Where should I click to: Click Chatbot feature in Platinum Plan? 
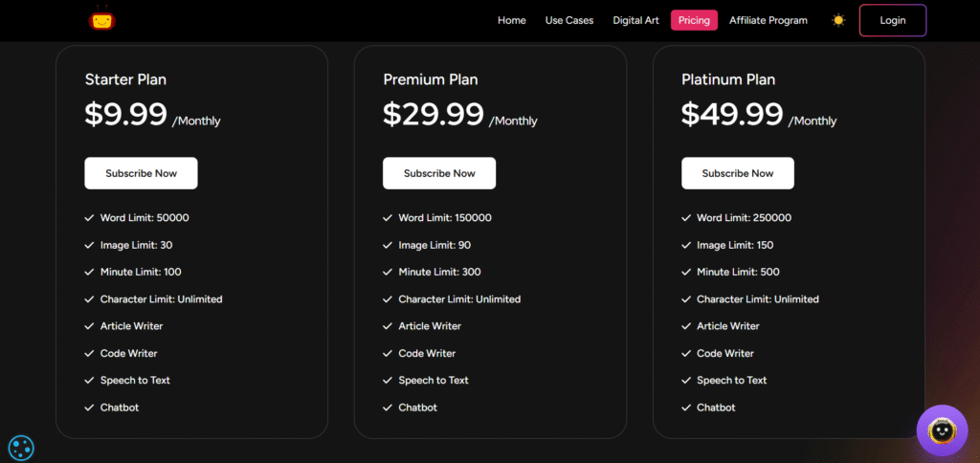point(716,408)
